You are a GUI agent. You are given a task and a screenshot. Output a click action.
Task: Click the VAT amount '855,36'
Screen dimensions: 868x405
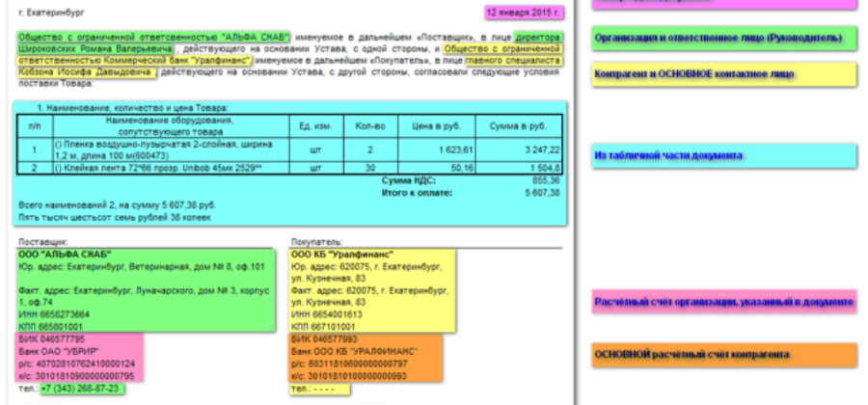tap(545, 181)
